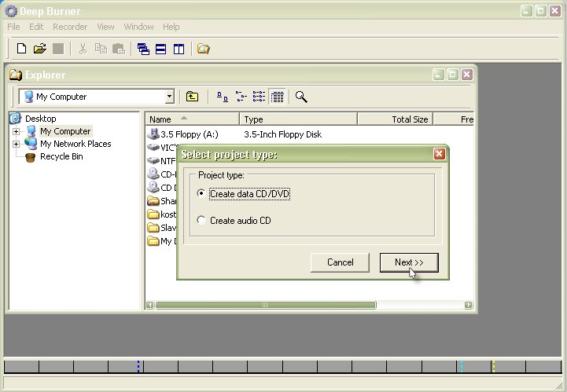567x392 pixels.
Task: Click the cyan dotted marker on the bottom ruler
Action: pyautogui.click(x=462, y=366)
